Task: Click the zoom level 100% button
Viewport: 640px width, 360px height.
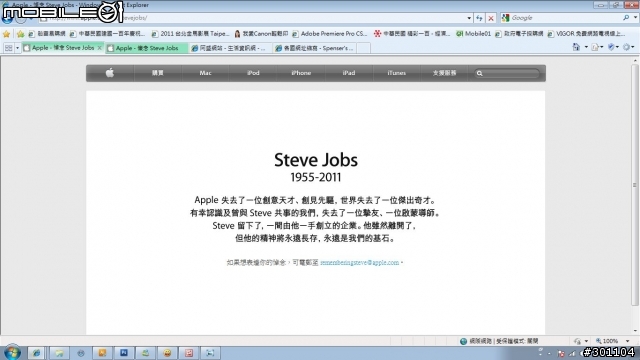Action: pos(607,341)
